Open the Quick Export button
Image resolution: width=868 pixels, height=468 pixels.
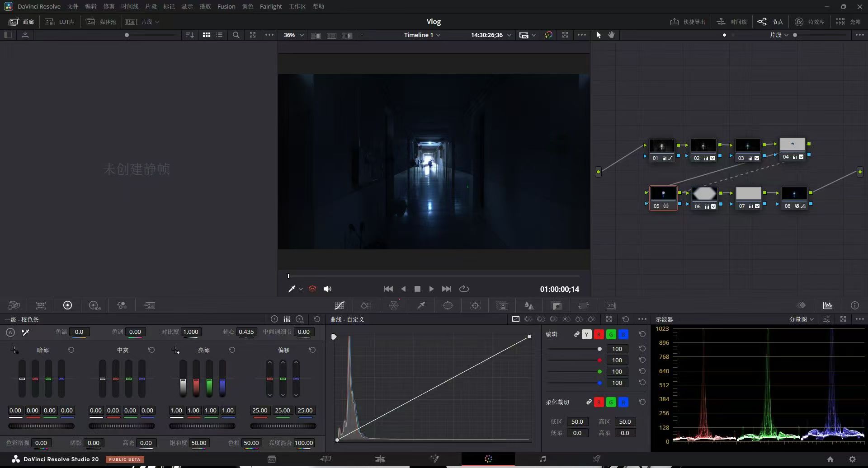pyautogui.click(x=687, y=22)
